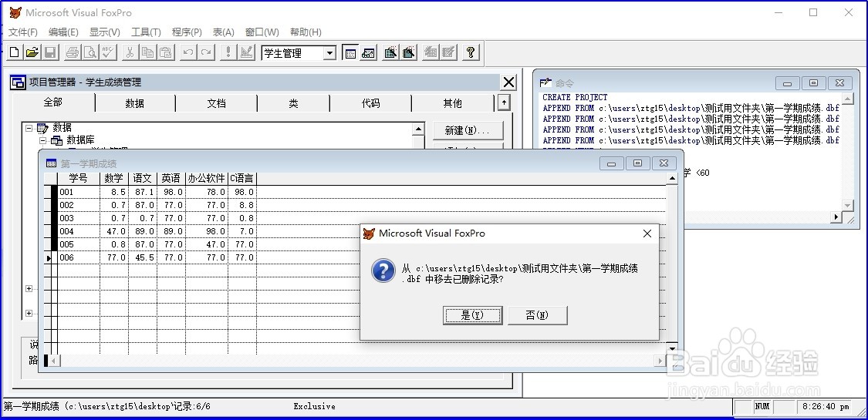
Task: Open the 编辑(E) menu
Action: 64,32
